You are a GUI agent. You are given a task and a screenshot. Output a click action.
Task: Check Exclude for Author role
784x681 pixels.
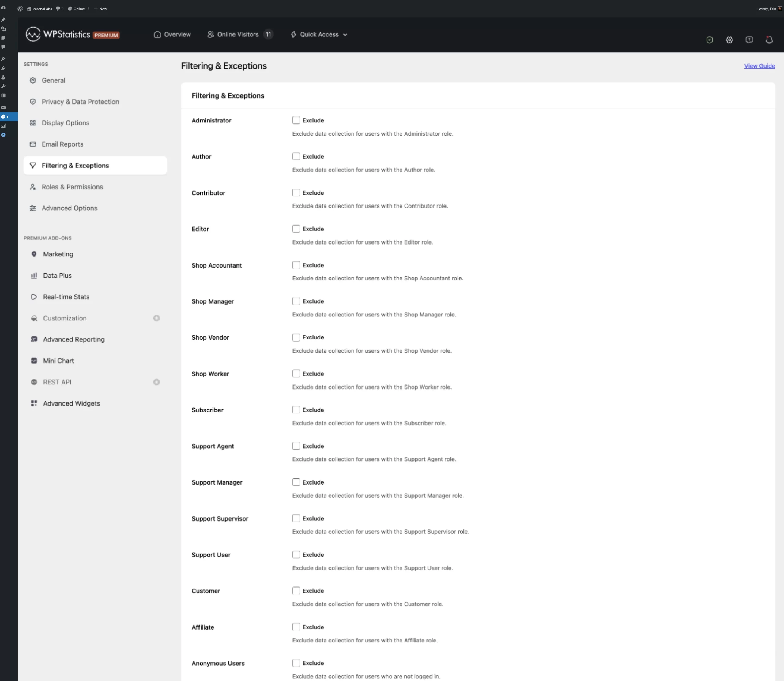click(296, 156)
